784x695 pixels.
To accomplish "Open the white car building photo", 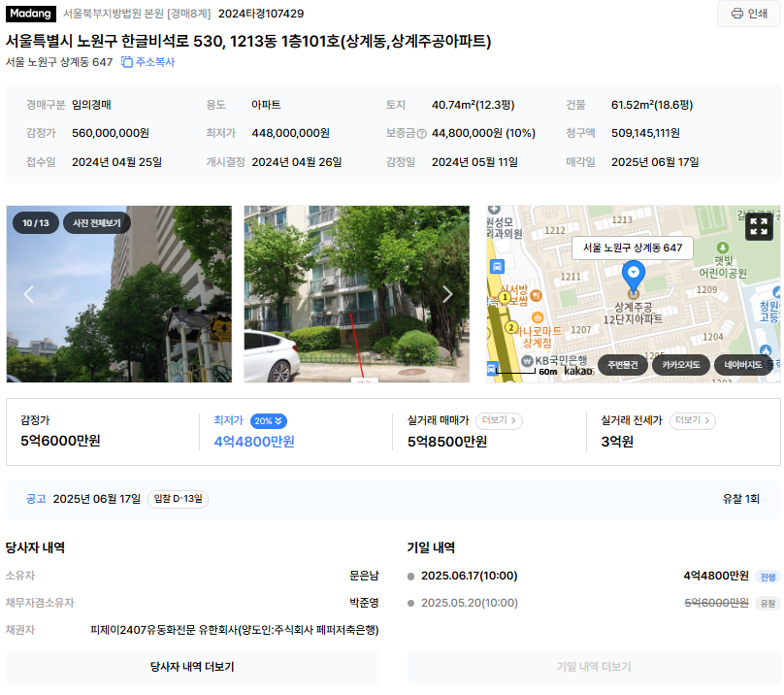I will click(356, 294).
